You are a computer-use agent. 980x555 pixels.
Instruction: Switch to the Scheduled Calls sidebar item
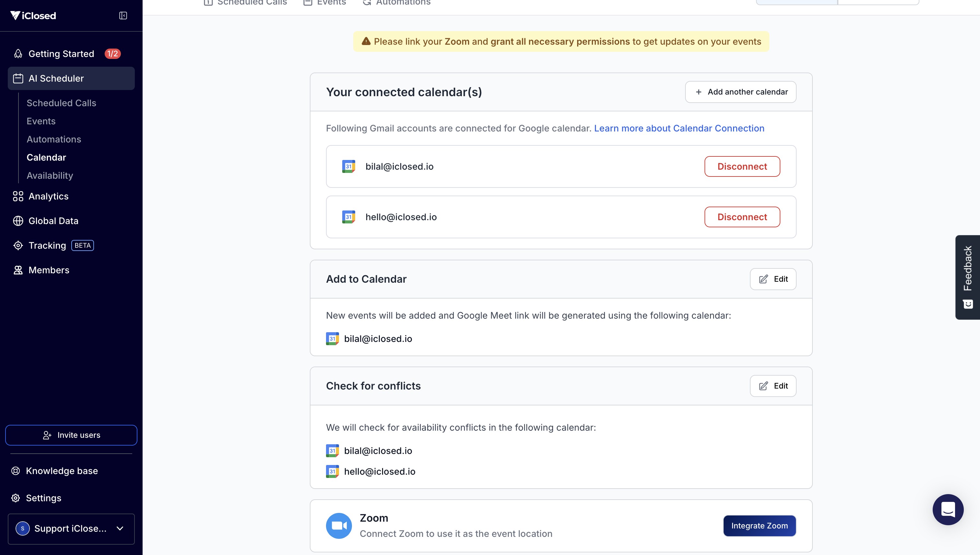61,103
